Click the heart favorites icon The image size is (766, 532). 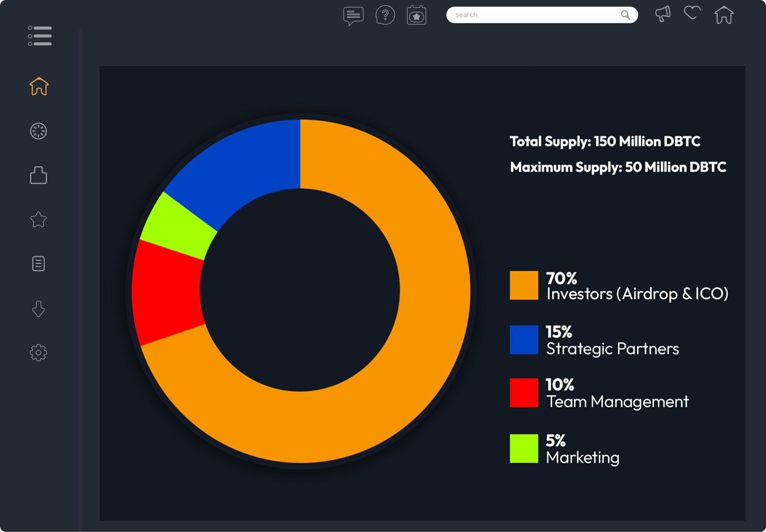pyautogui.click(x=692, y=13)
